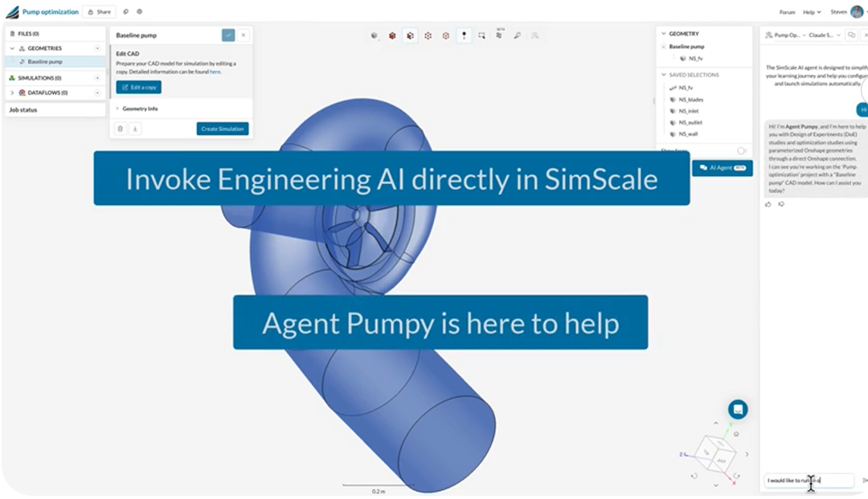The image size is (868, 499).
Task: Click the Create Simulation button
Action: click(223, 129)
